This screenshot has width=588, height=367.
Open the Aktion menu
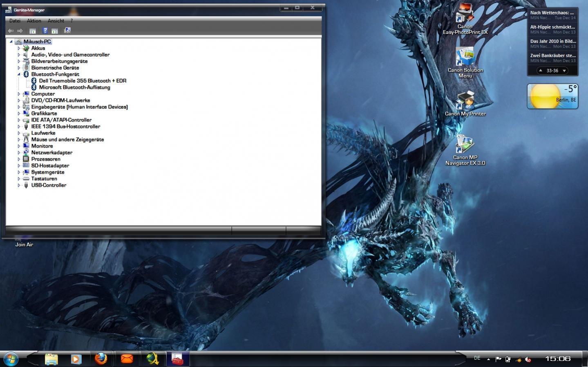point(34,21)
